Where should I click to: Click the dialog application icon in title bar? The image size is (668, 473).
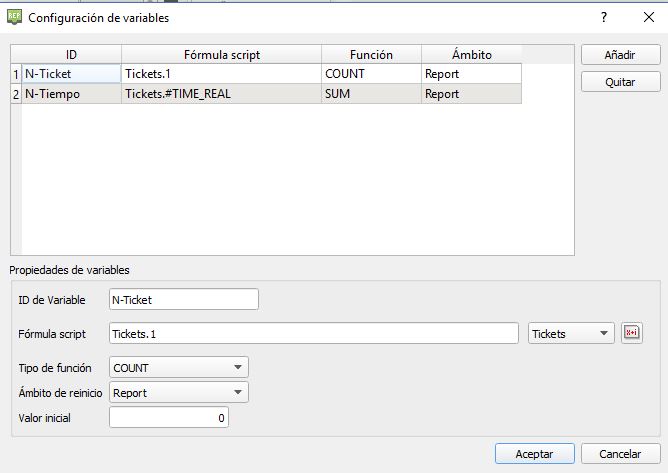pyautogui.click(x=13, y=17)
